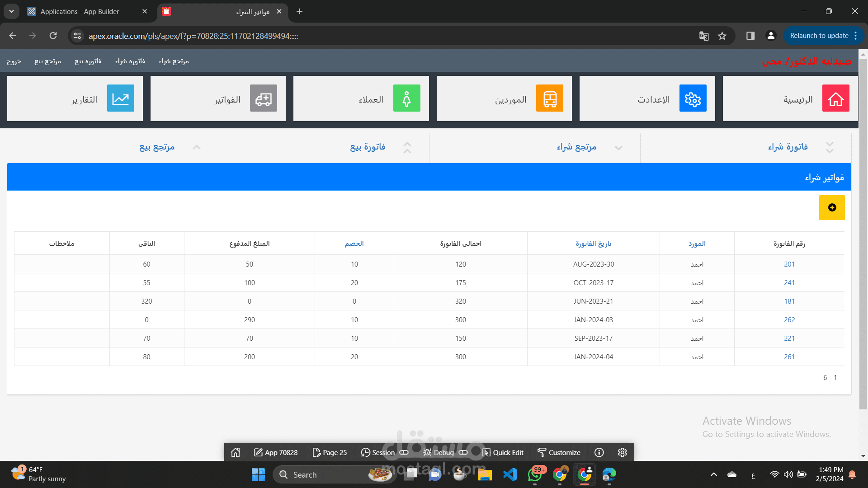The height and width of the screenshot is (488, 868).
Task: Open invoice number 201 link
Action: point(789,264)
